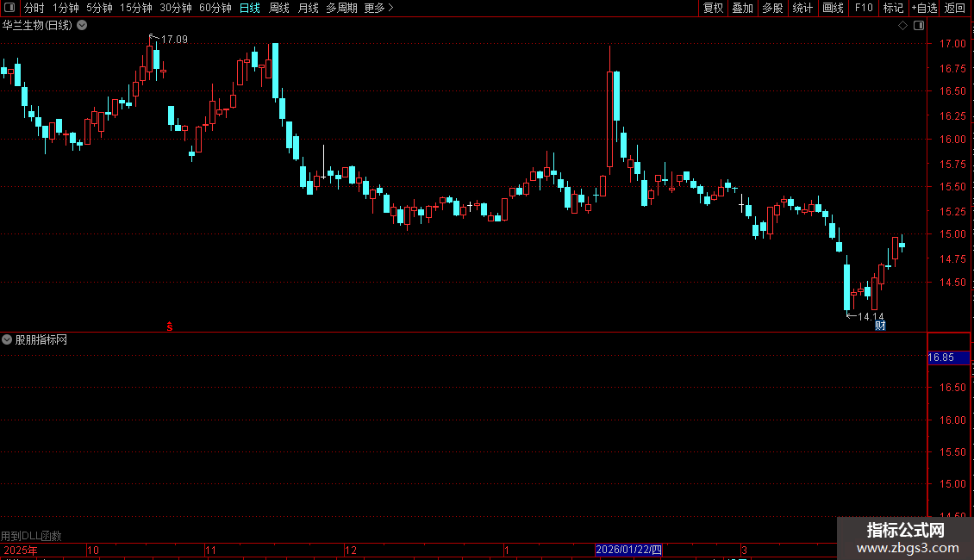
Task: Click the 14.14 low price label
Action: click(871, 317)
